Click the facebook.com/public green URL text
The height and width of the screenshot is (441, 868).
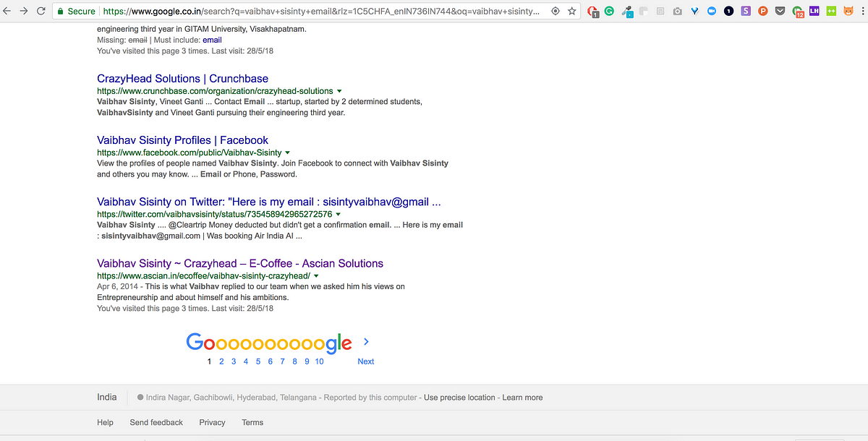pos(190,153)
